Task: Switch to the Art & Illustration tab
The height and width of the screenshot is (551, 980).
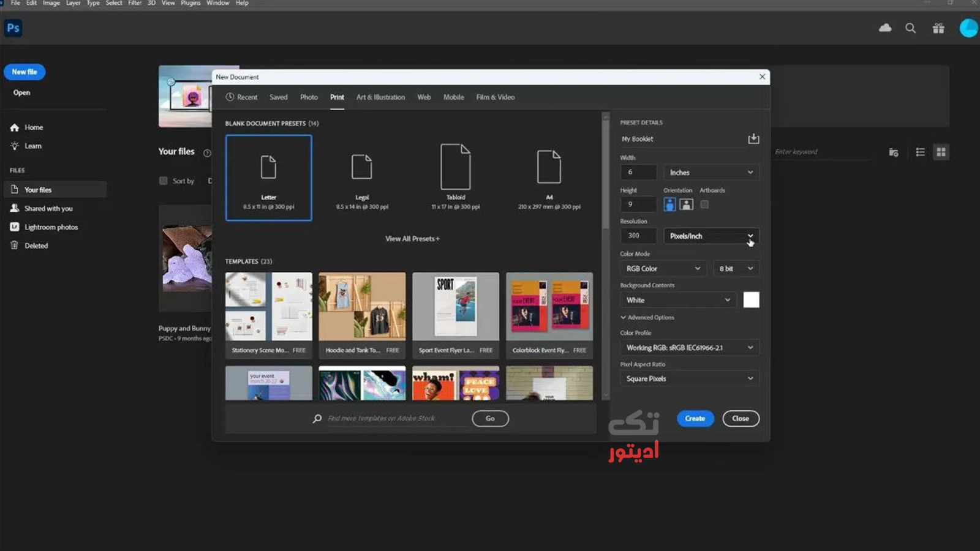Action: pyautogui.click(x=380, y=97)
